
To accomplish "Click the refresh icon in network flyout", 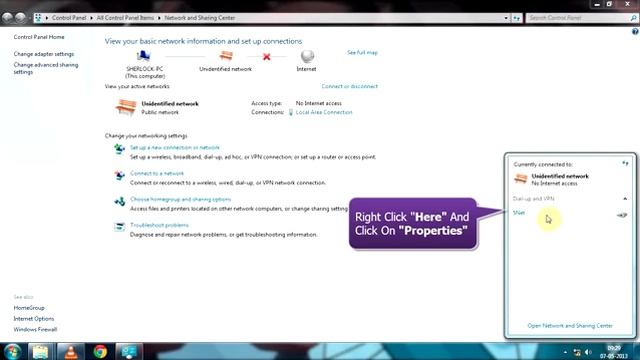I will pos(625,164).
